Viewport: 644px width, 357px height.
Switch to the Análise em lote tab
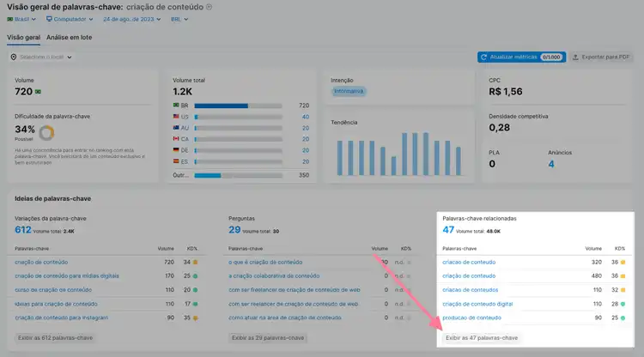click(69, 38)
